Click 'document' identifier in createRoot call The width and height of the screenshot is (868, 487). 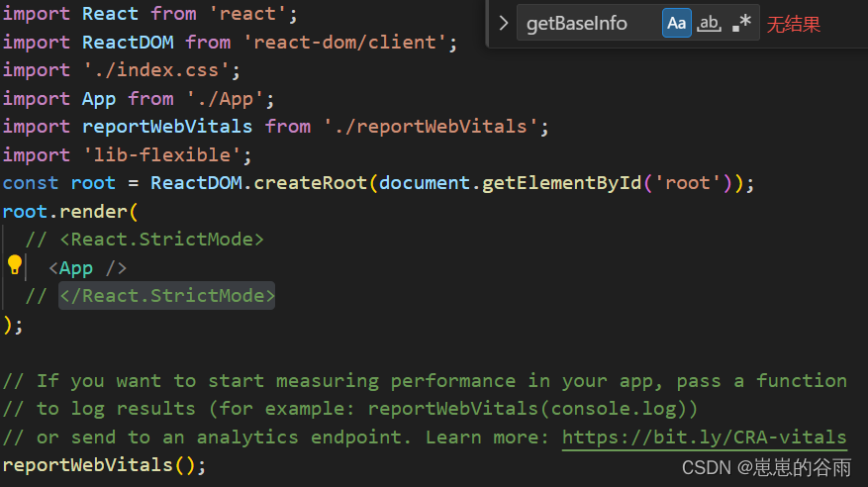(x=425, y=183)
